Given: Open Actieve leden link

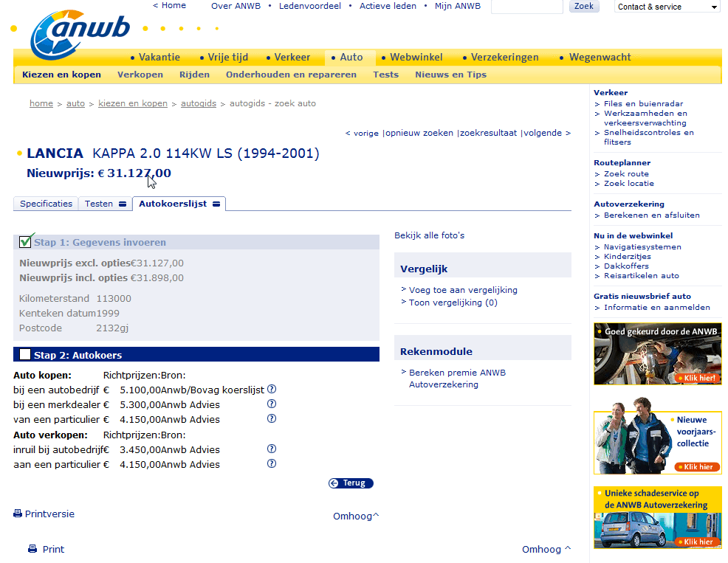Looking at the screenshot, I should [388, 6].
